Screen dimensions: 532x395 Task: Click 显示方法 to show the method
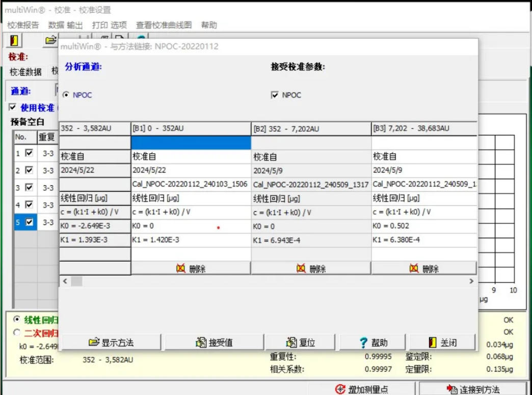[111, 342]
